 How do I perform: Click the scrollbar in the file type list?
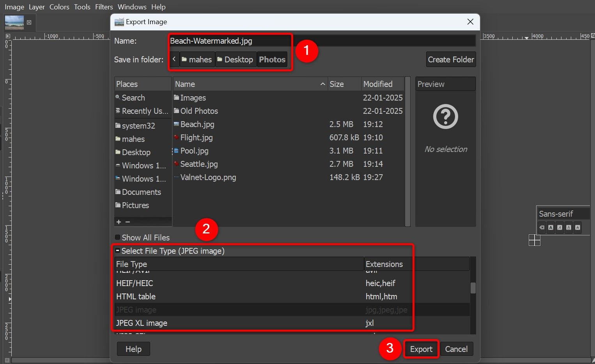473,288
